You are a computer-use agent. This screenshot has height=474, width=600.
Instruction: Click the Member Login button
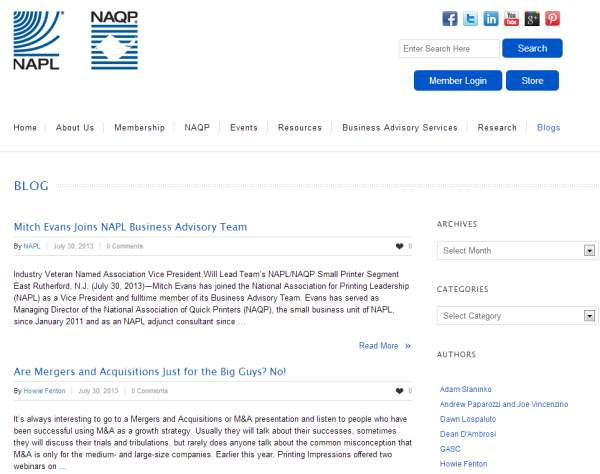pos(458,80)
